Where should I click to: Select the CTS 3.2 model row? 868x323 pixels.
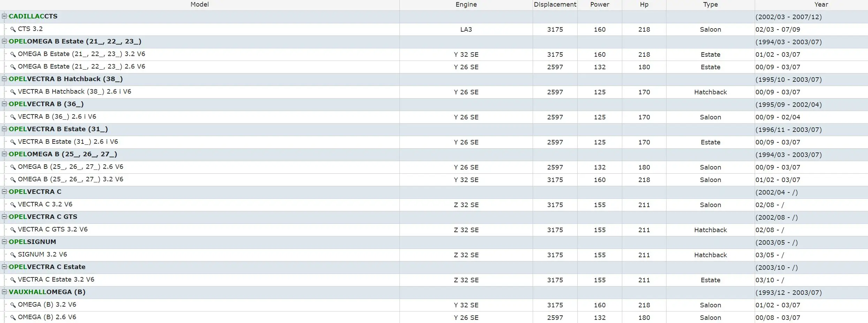point(434,29)
